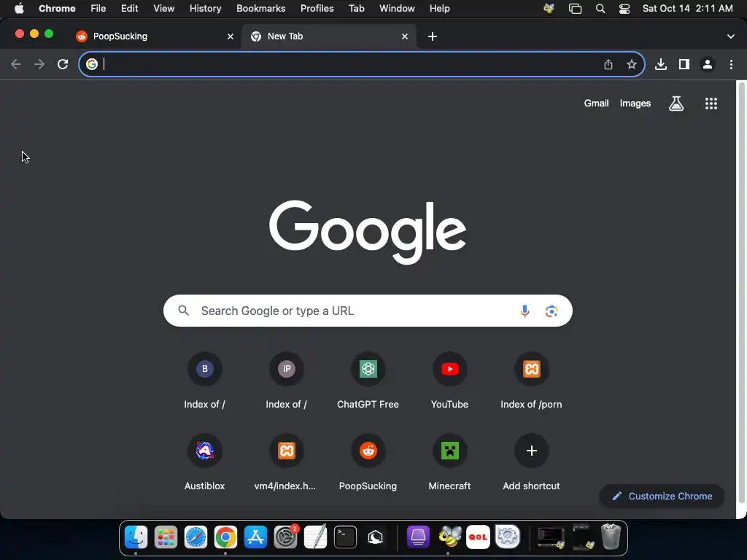Viewport: 747px width, 560px height.
Task: Open Finder from the Dock
Action: click(136, 537)
